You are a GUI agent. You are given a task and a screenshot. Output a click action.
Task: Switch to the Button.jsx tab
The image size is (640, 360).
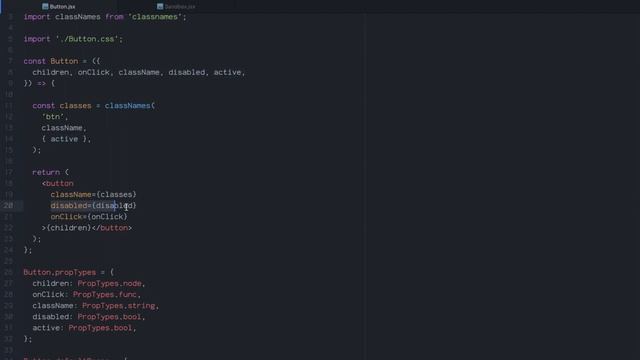point(59,7)
